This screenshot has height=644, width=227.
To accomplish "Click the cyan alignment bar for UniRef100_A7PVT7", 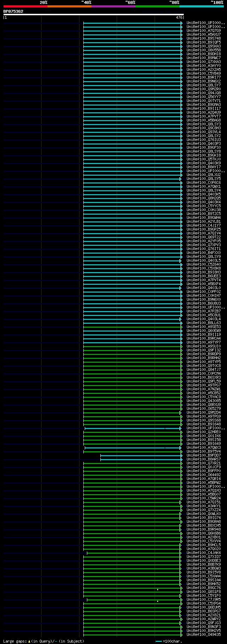I will click(x=132, y=117).
